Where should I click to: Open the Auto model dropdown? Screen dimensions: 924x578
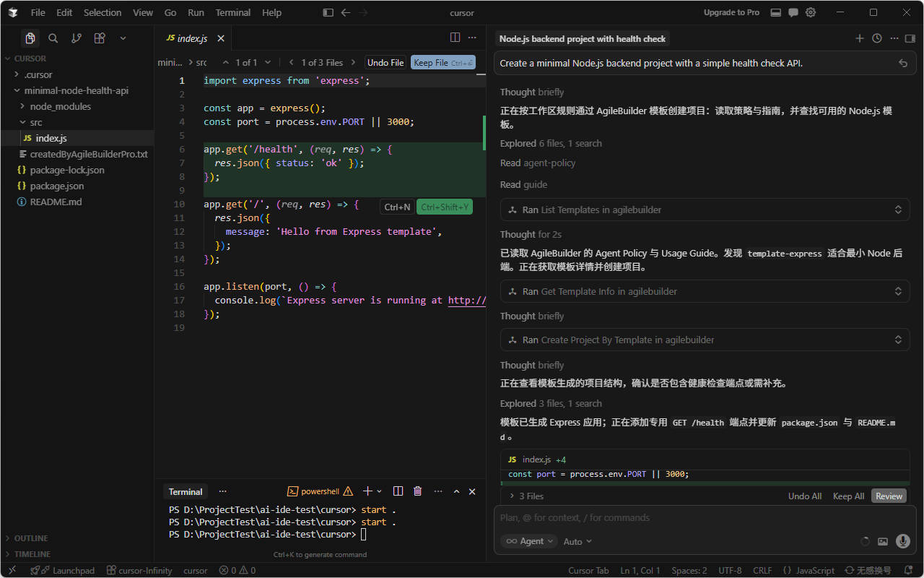pos(577,541)
